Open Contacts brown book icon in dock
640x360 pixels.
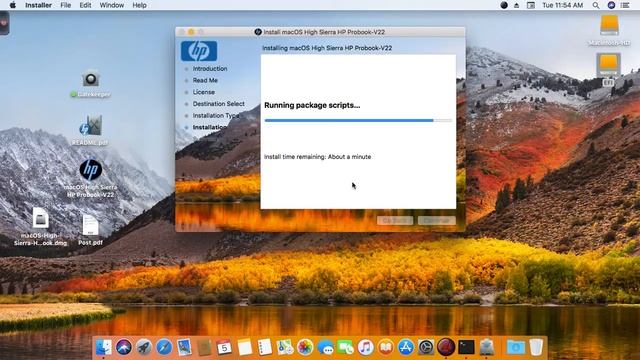click(x=204, y=347)
